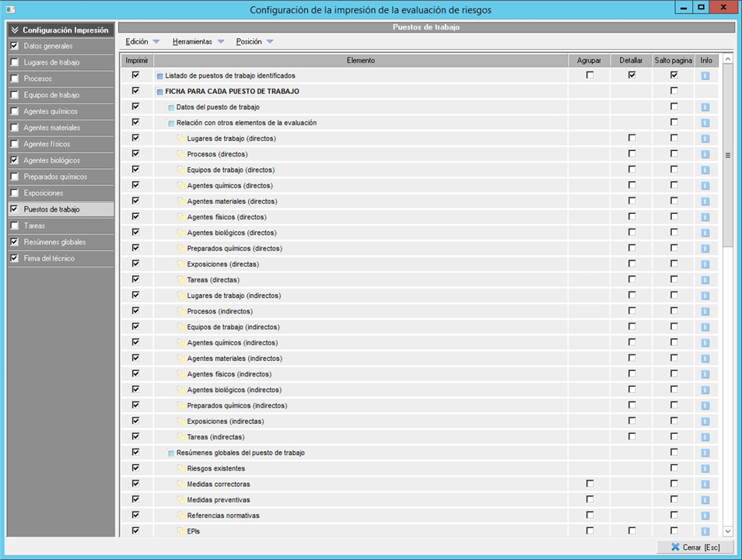Toggle Agrupar checkbox for Listado de puestos

(x=590, y=75)
